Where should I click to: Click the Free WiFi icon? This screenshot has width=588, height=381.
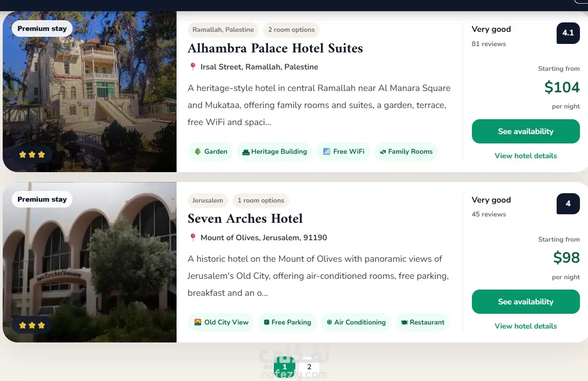[x=326, y=152]
